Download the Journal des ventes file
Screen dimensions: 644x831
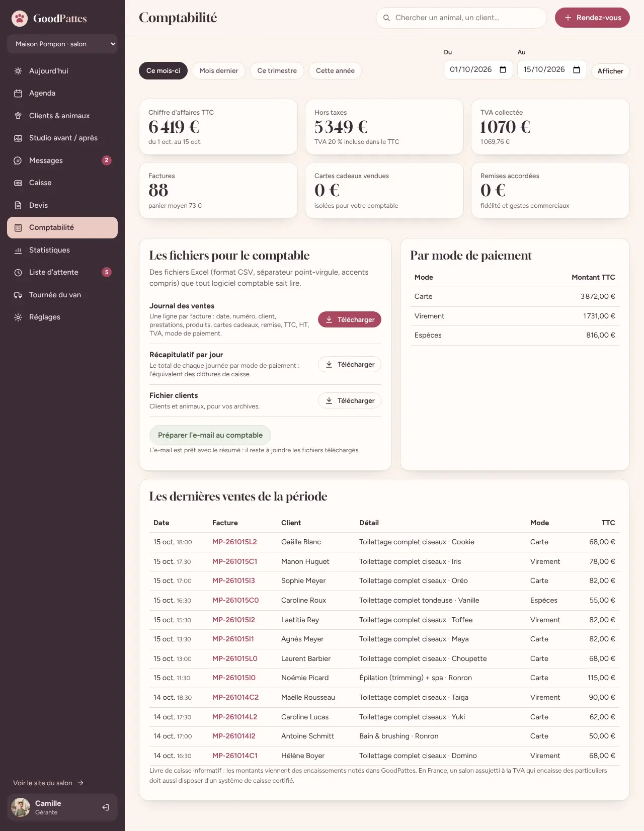(350, 319)
